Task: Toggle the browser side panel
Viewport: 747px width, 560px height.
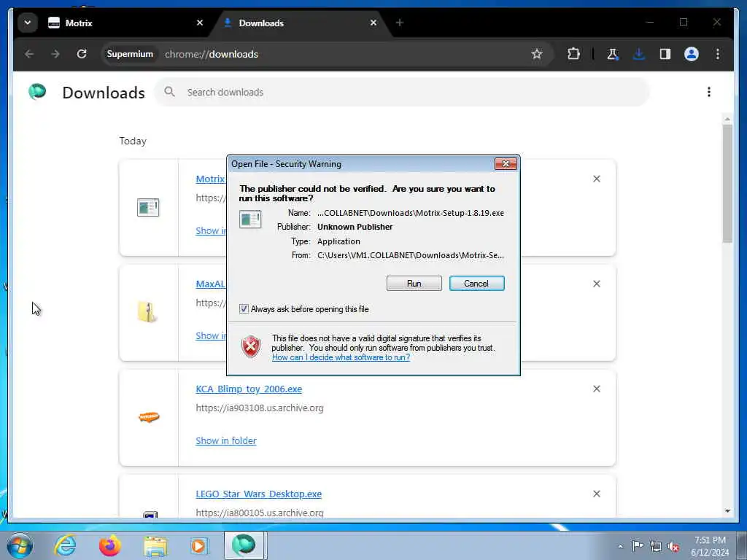Action: pos(665,54)
